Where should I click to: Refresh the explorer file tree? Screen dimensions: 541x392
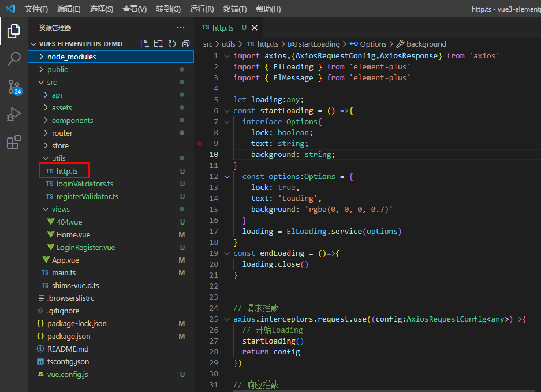click(172, 44)
